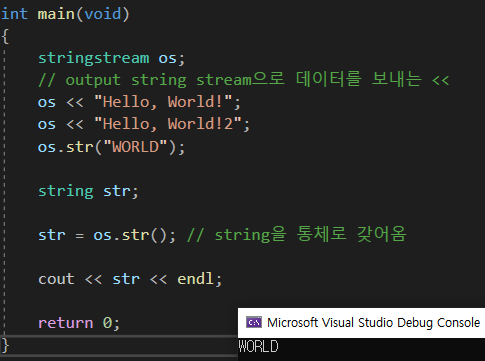Click the 'return 0;' statement
Screen dimensions: 485x361
point(79,323)
